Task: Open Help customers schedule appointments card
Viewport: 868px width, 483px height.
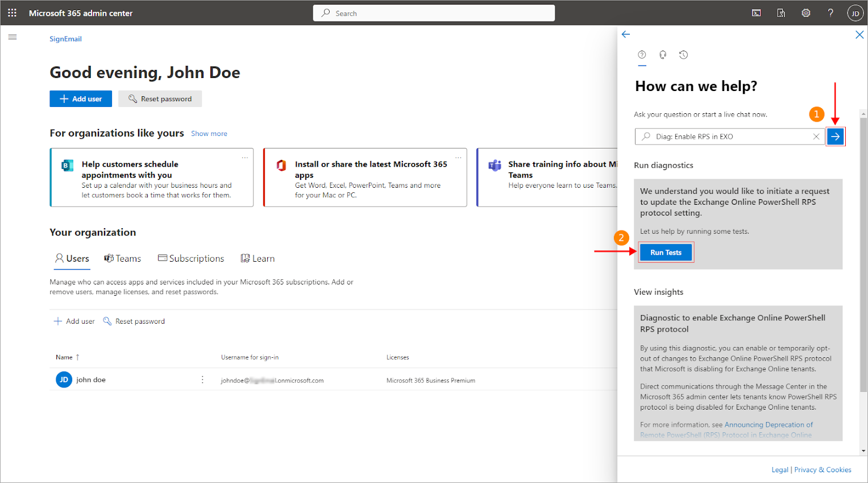Action: coord(152,177)
